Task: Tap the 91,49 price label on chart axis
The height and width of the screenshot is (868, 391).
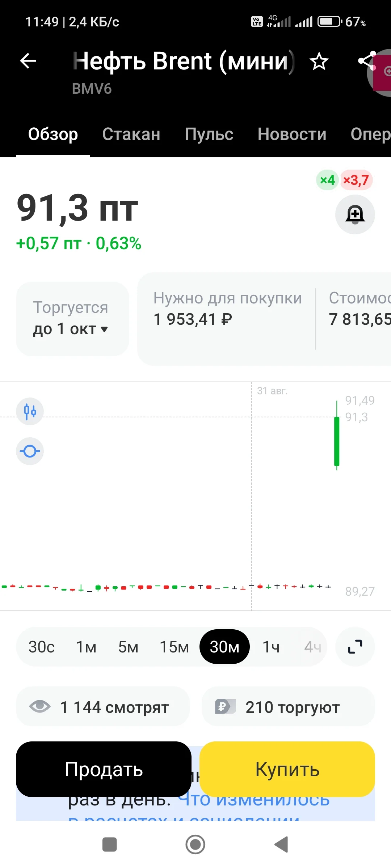Action: (x=360, y=400)
